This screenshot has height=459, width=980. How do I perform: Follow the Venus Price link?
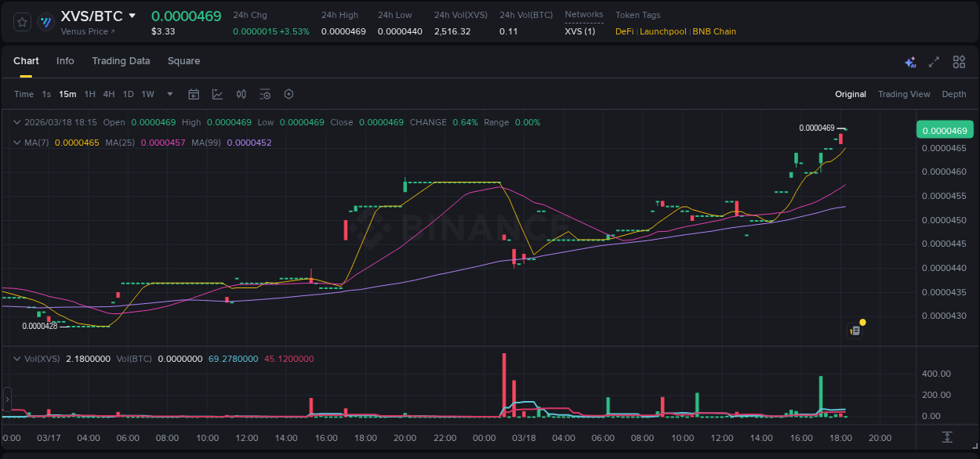tap(88, 31)
